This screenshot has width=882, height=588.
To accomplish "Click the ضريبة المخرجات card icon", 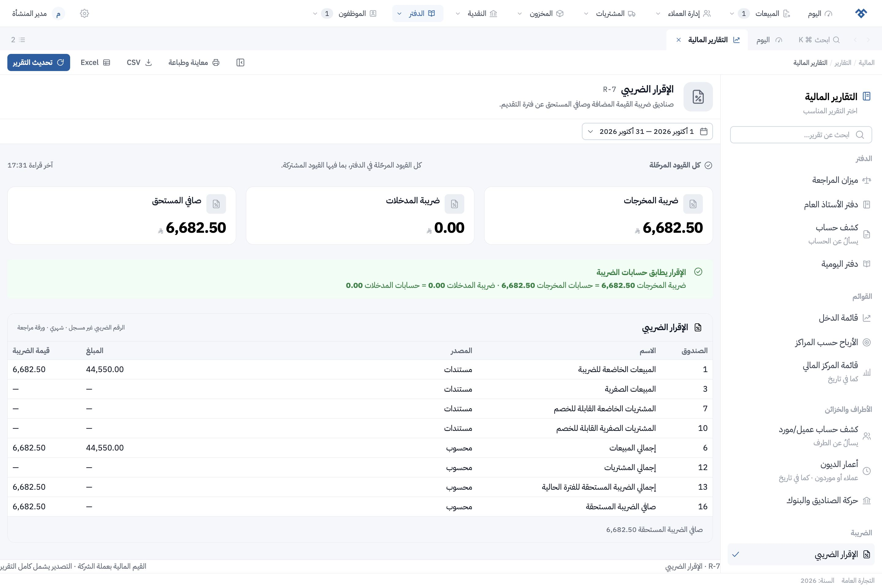I will point(693,204).
